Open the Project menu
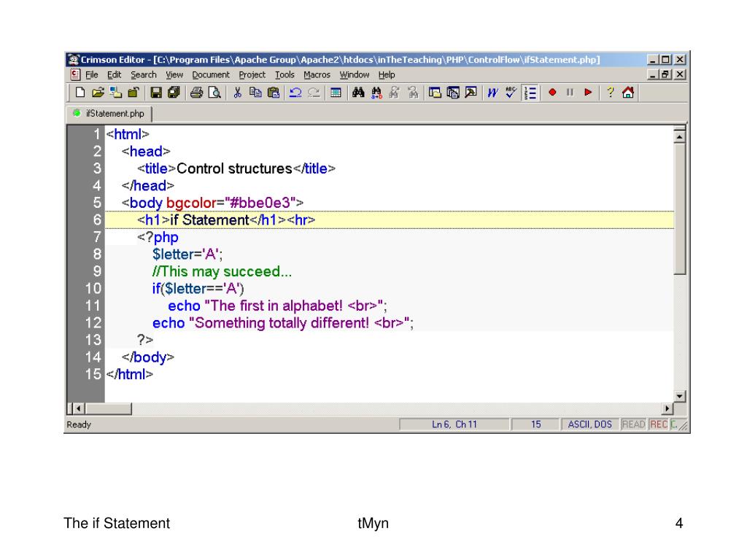The height and width of the screenshot is (560, 747). (252, 75)
